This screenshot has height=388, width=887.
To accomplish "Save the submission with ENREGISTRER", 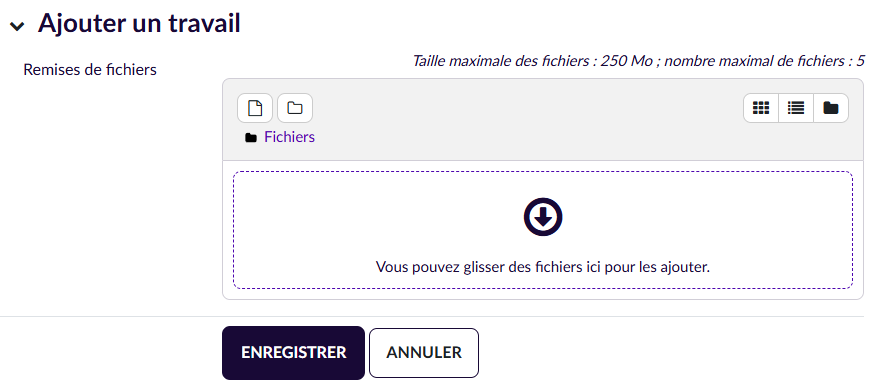I will click(294, 353).
